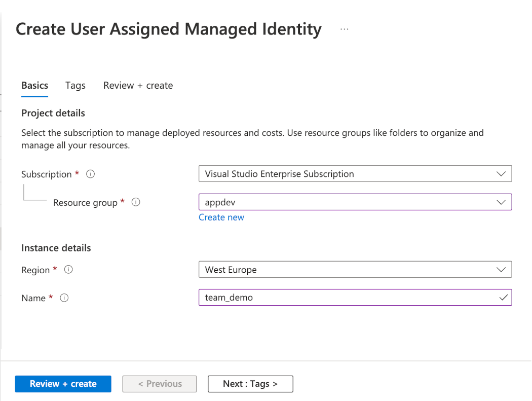Click the chevron arrow in the Region box
Viewport: 532px width, 401px height.
(x=501, y=270)
